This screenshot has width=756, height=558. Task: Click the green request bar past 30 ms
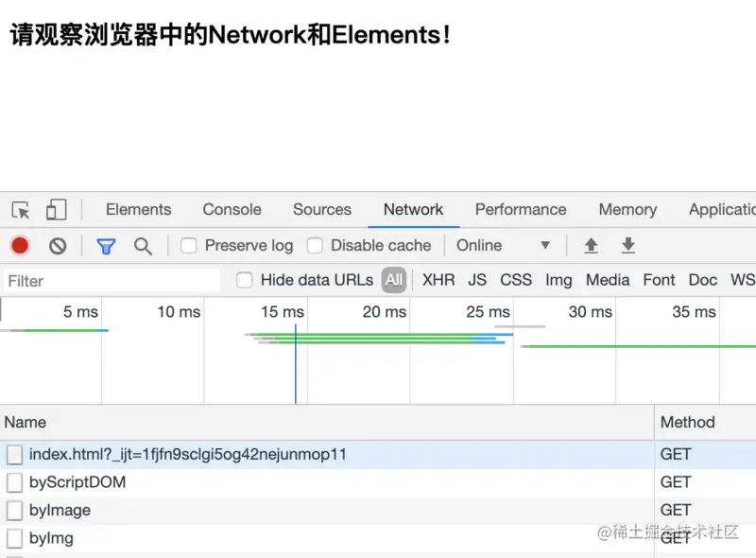(643, 346)
